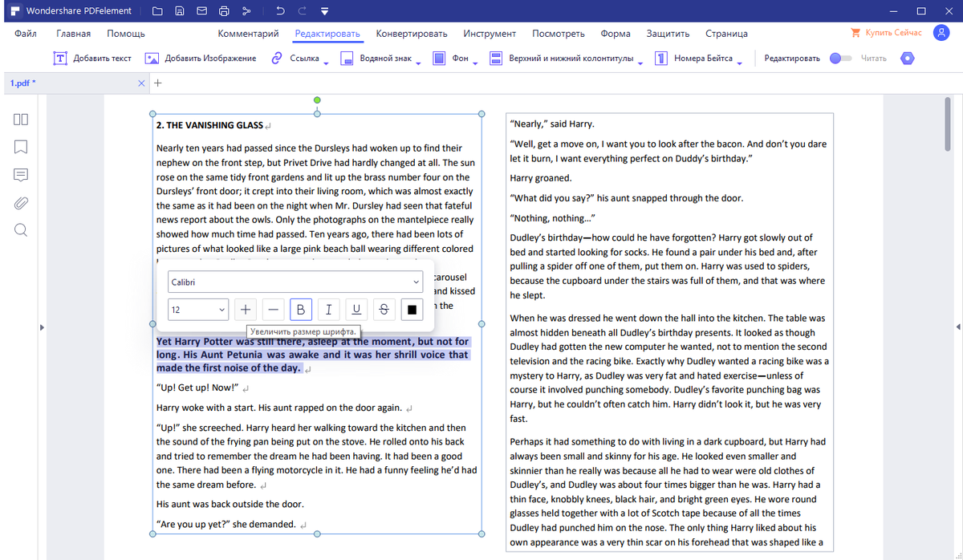The image size is (963, 560).
Task: Open the Защитить tab
Action: 668,34
